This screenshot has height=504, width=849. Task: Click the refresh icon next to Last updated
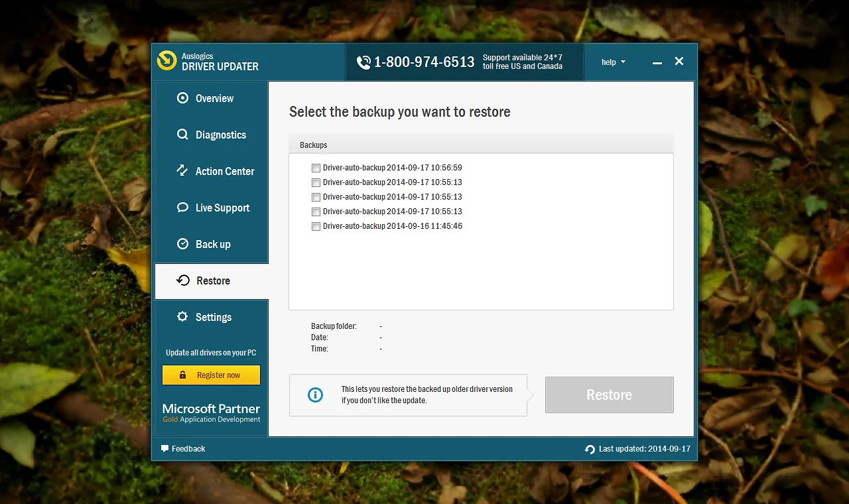[x=590, y=450]
